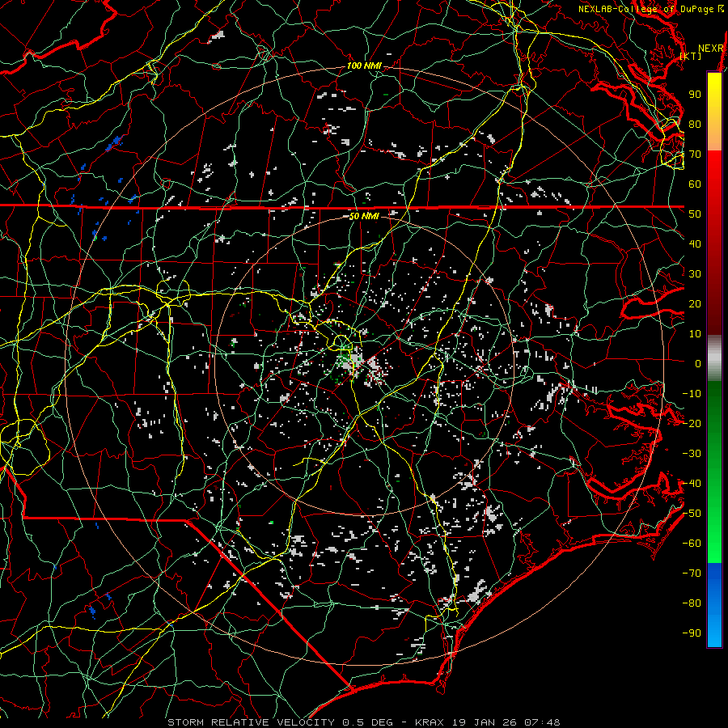Click the positive 90 value on velocity scale
This screenshot has width=728, height=728.
[695, 95]
